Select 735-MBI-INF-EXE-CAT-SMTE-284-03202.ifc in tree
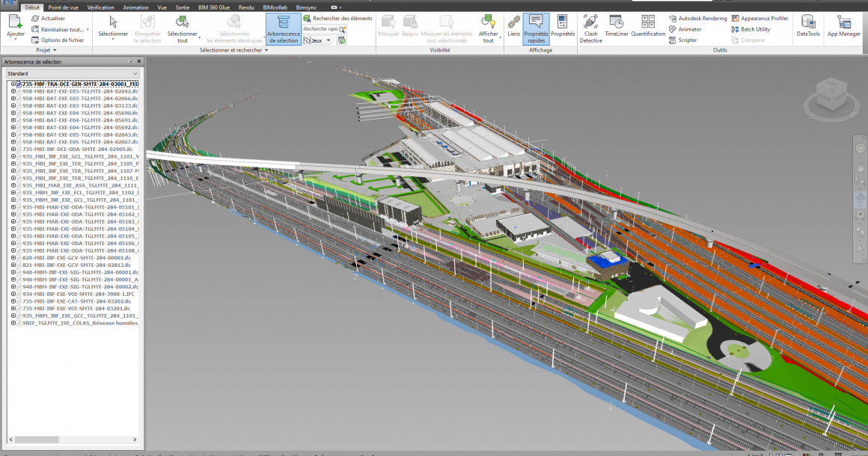The width and height of the screenshot is (868, 456). coord(76,301)
